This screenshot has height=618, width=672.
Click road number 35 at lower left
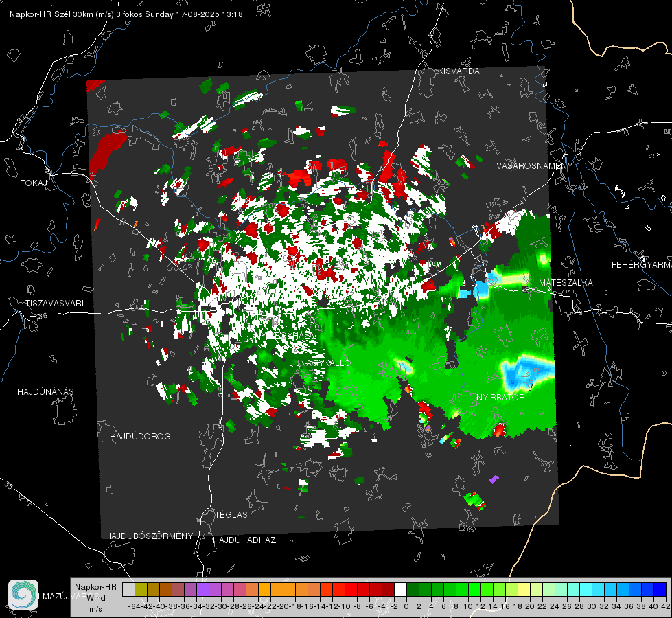tap(9, 485)
